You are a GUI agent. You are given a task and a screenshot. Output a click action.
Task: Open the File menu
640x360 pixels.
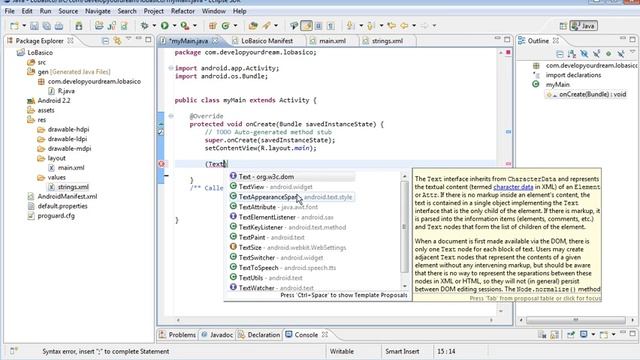click(9, 11)
